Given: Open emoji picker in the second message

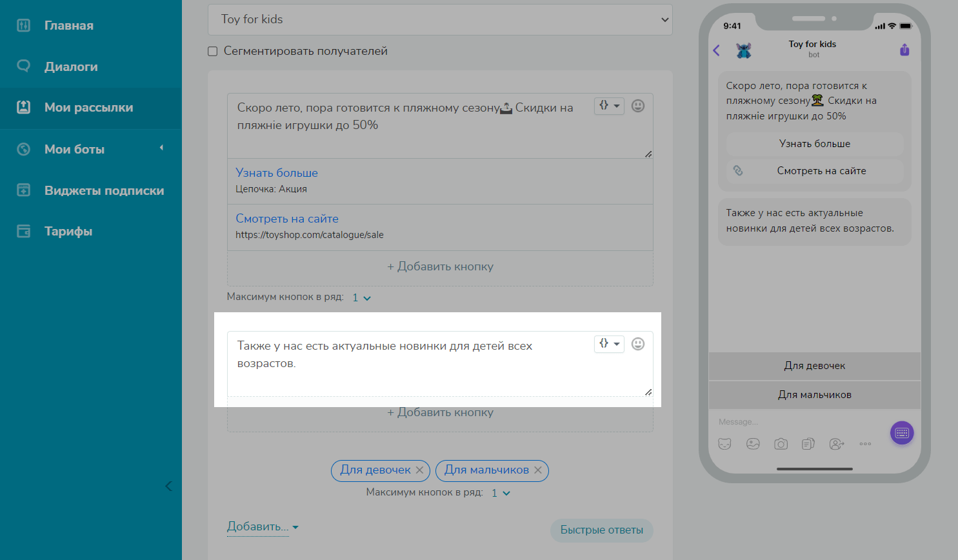Looking at the screenshot, I should [637, 344].
